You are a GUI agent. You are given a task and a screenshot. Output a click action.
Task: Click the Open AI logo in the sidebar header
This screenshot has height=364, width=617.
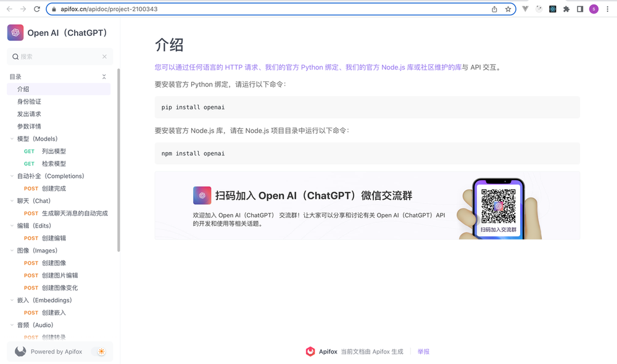point(15,31)
